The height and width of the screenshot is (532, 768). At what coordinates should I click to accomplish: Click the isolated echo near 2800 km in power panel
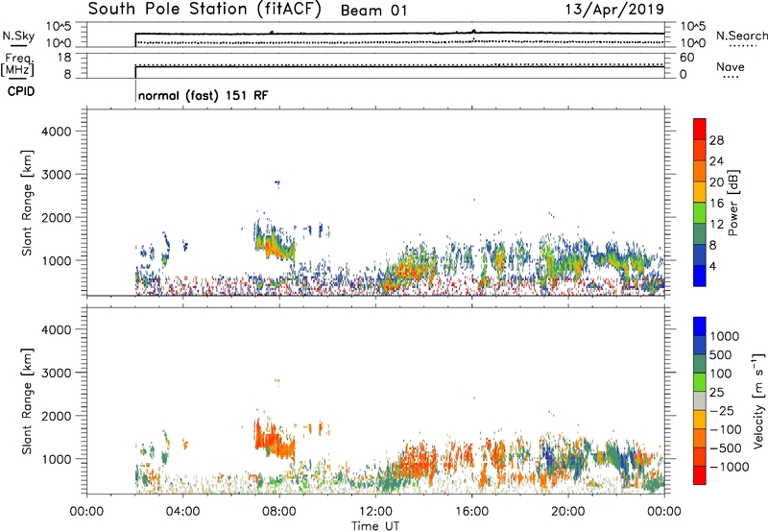click(x=277, y=183)
